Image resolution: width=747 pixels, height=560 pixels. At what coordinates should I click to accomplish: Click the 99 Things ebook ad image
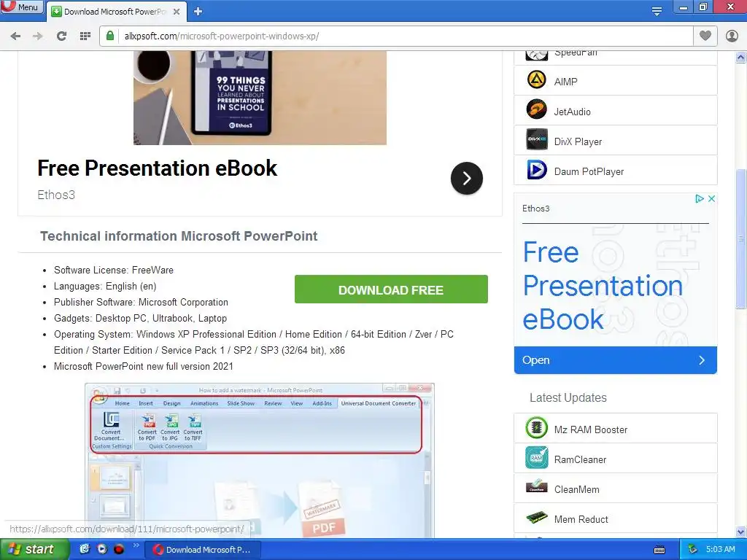[260, 98]
